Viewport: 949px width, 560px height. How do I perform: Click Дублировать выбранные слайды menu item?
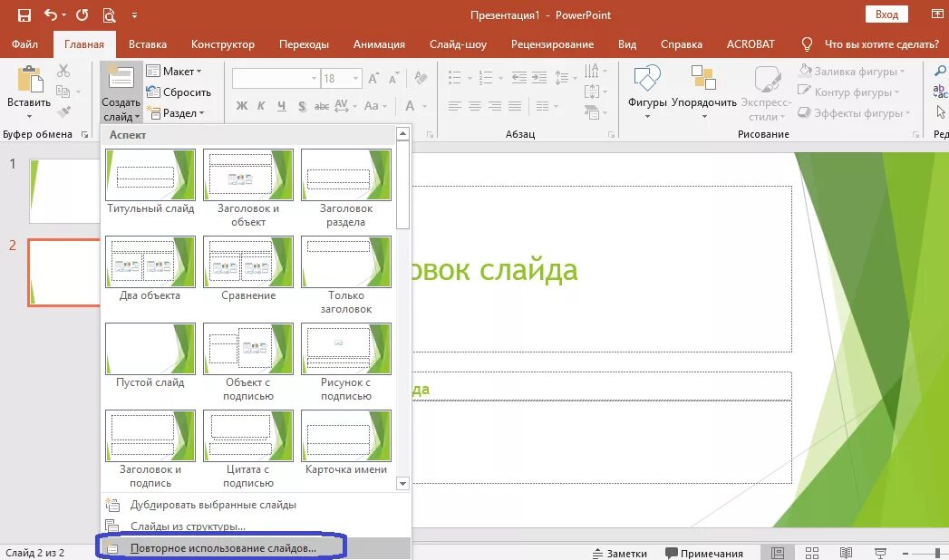coord(256,505)
